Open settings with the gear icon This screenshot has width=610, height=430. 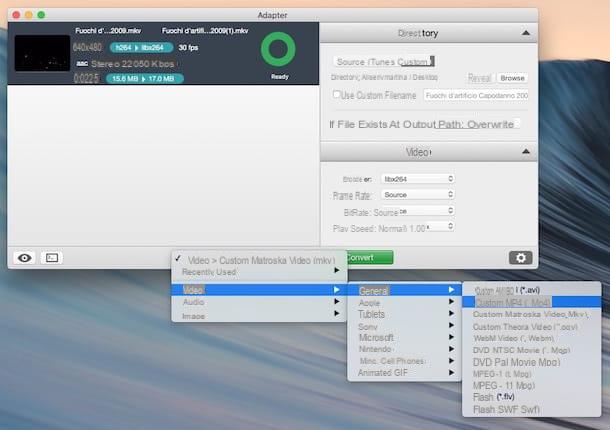click(521, 258)
